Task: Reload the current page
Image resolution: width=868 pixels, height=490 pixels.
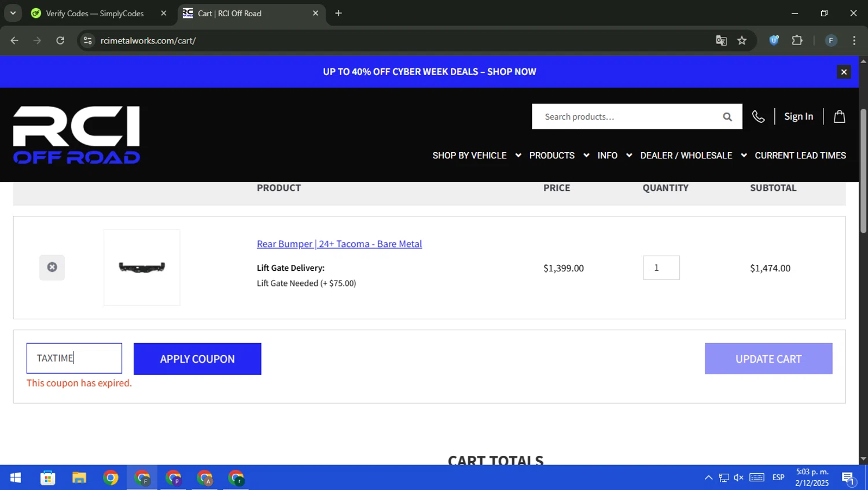Action: click(x=60, y=40)
